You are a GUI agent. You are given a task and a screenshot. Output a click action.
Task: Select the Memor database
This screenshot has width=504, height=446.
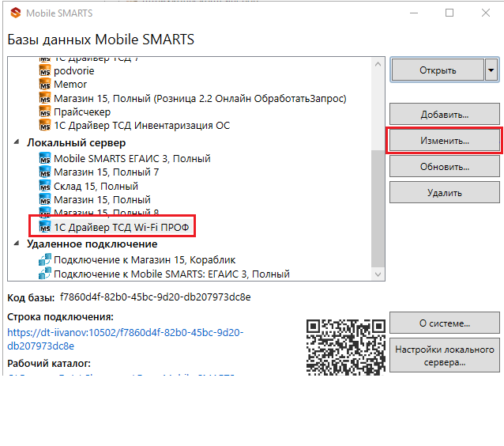[x=70, y=85]
